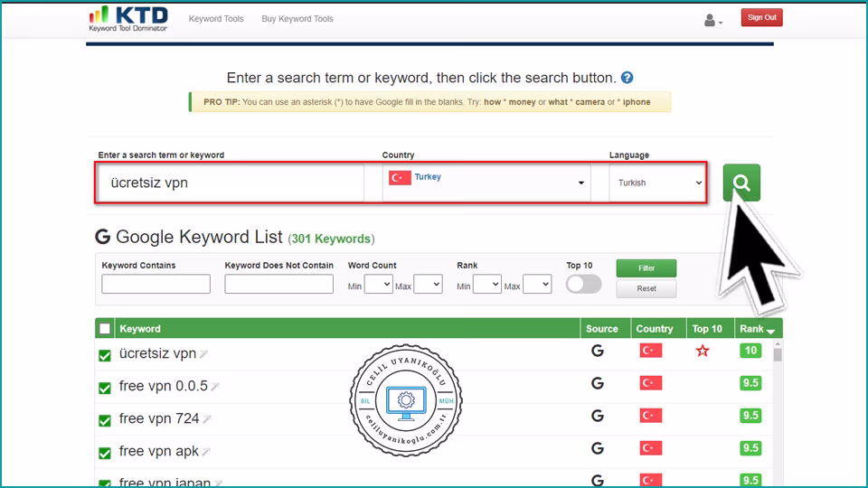Open the Rank Min dropdown

[487, 284]
